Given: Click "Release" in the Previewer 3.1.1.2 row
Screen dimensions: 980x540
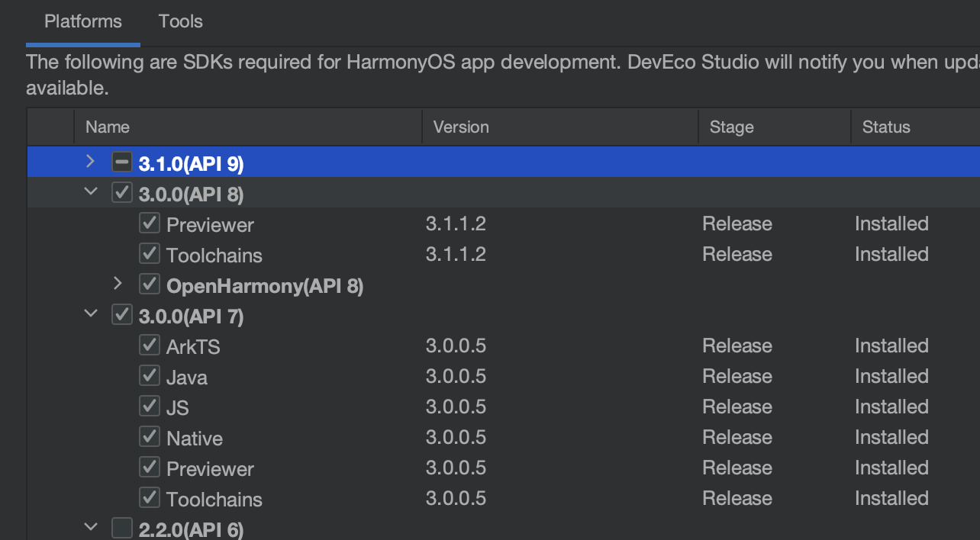Looking at the screenshot, I should (x=737, y=223).
